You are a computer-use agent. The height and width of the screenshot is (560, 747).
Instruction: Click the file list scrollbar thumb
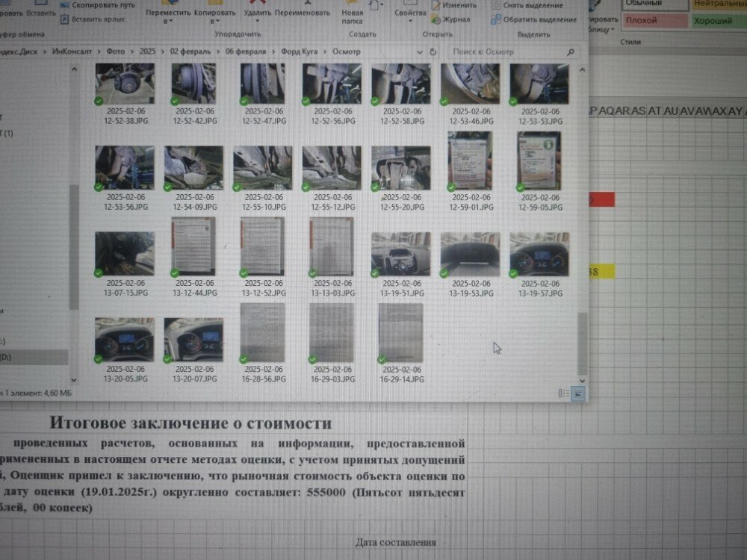click(582, 343)
